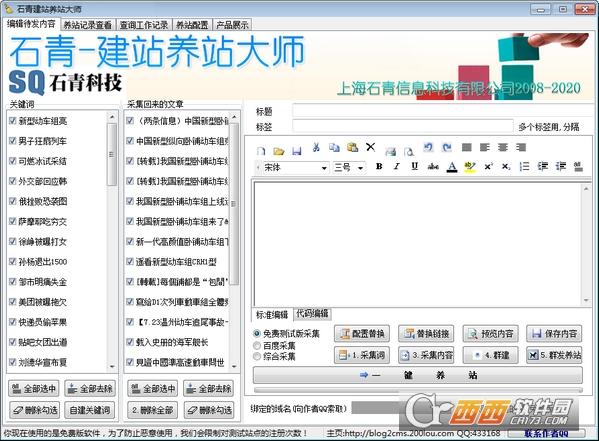Click the print icon in editor toolbar
This screenshot has width=599, height=441.
[390, 151]
